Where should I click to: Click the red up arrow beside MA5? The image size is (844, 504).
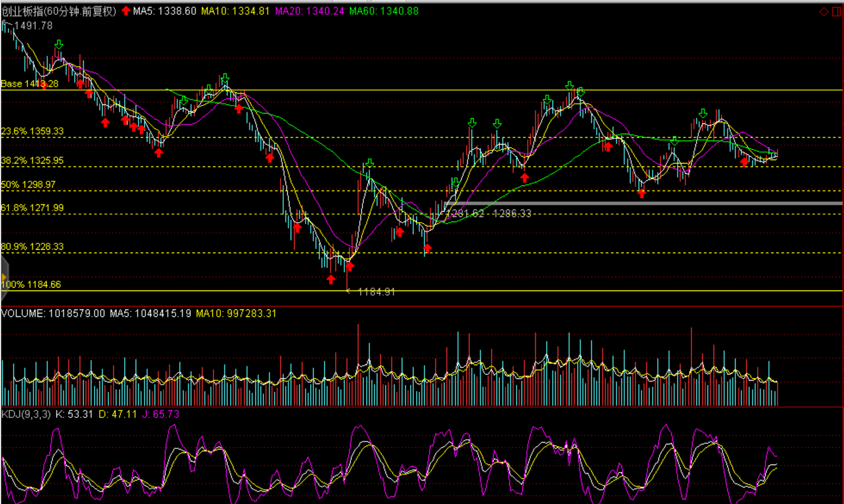click(126, 11)
